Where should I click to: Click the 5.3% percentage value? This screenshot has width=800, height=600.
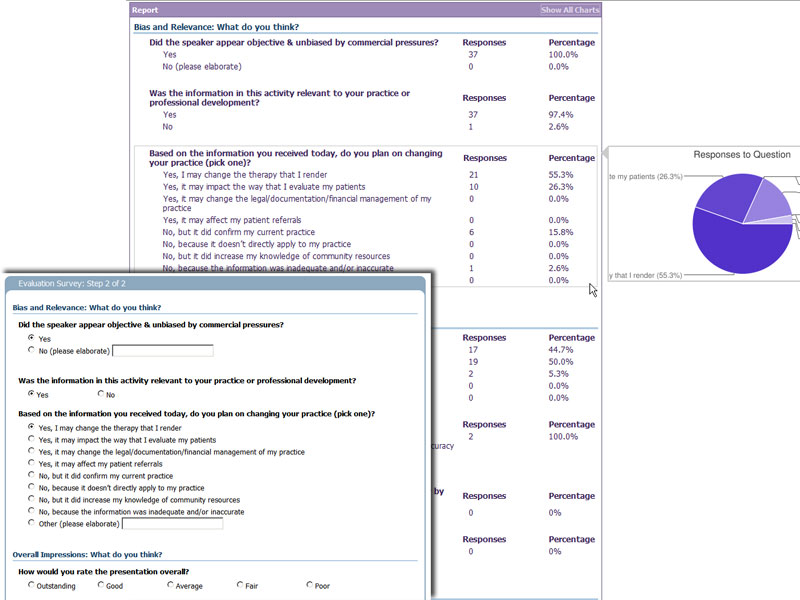tap(558, 373)
